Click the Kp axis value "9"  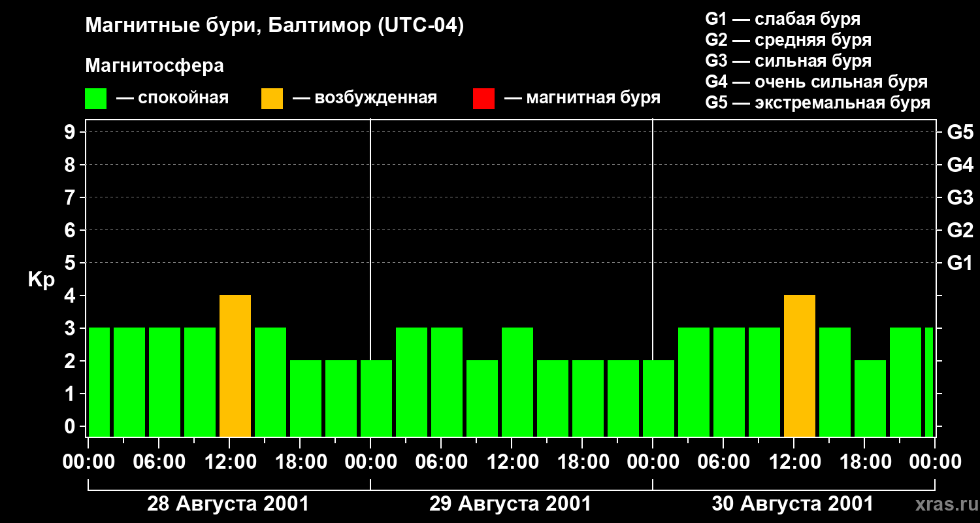(71, 132)
